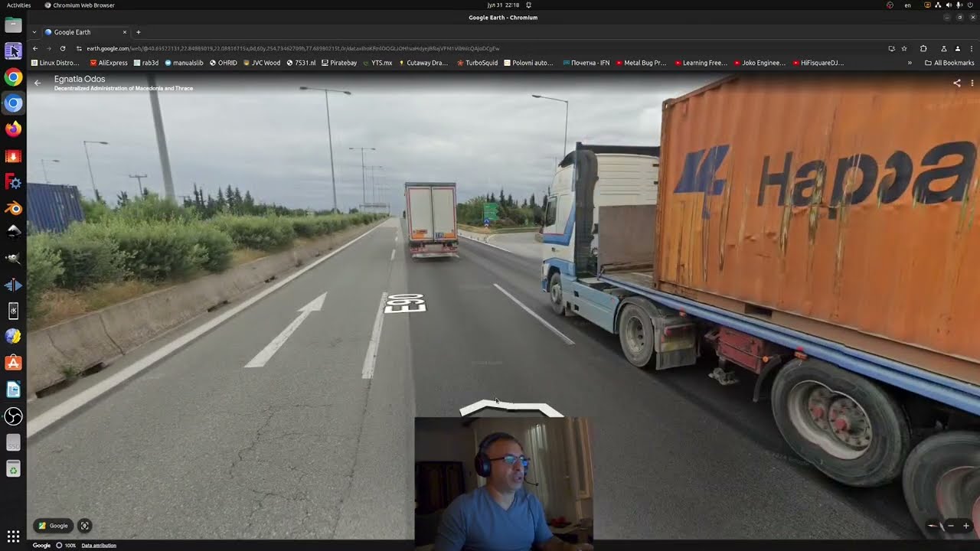The image size is (980, 551).
Task: Close the Google Earth tab
Action: pos(125,32)
